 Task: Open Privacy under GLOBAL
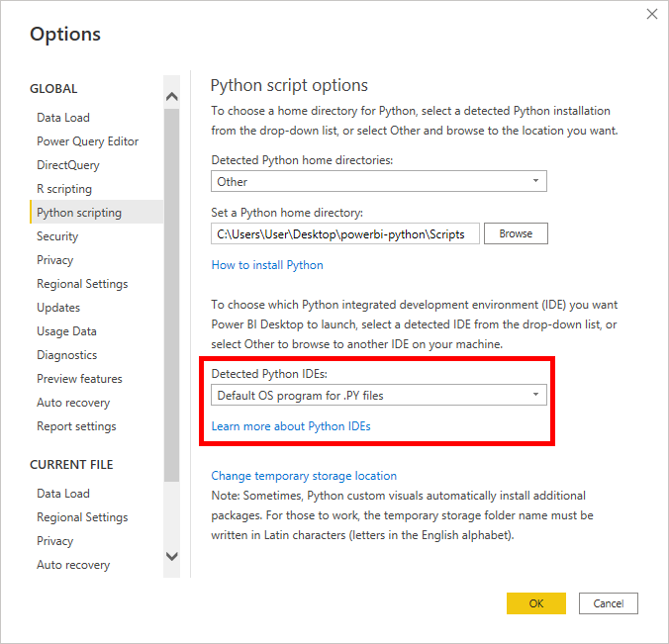click(x=54, y=260)
